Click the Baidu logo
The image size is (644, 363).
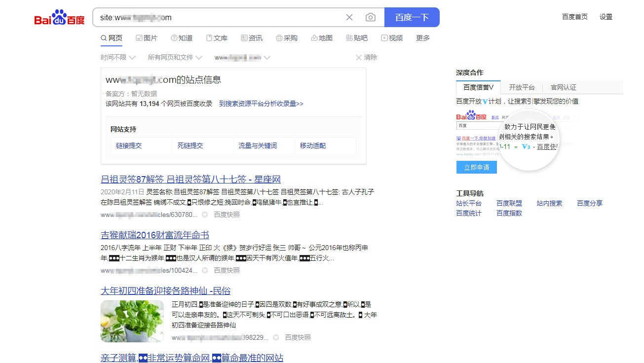pos(59,17)
